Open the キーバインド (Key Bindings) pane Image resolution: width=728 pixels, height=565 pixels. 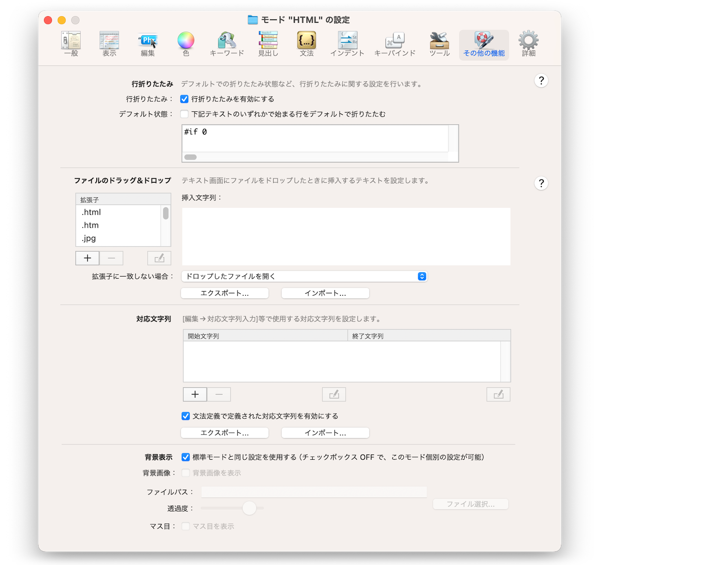pos(395,44)
